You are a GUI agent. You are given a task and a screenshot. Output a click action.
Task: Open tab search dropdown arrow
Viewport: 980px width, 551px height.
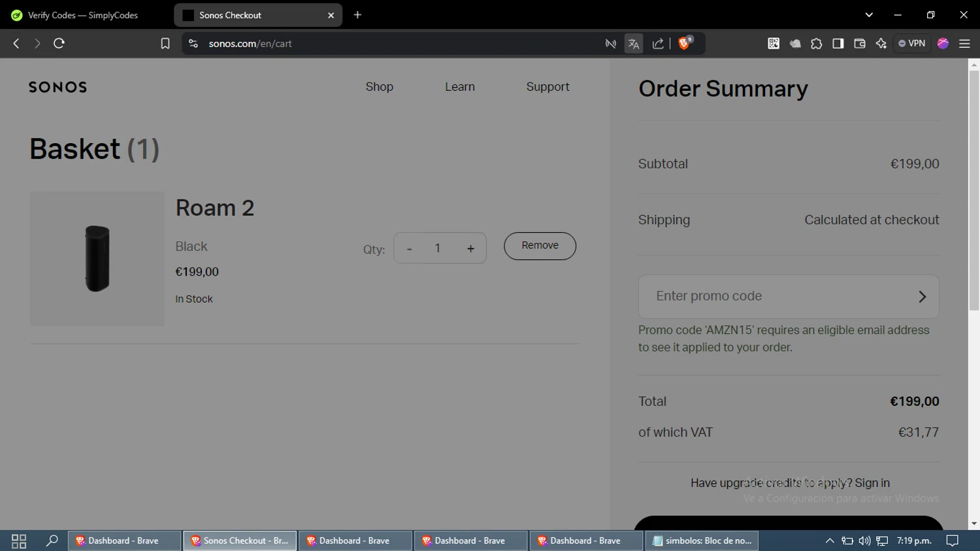pos(869,14)
